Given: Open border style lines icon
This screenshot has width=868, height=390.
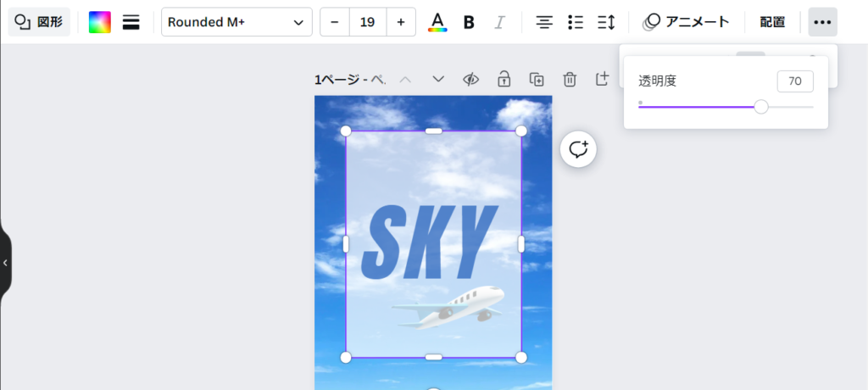Looking at the screenshot, I should tap(131, 22).
